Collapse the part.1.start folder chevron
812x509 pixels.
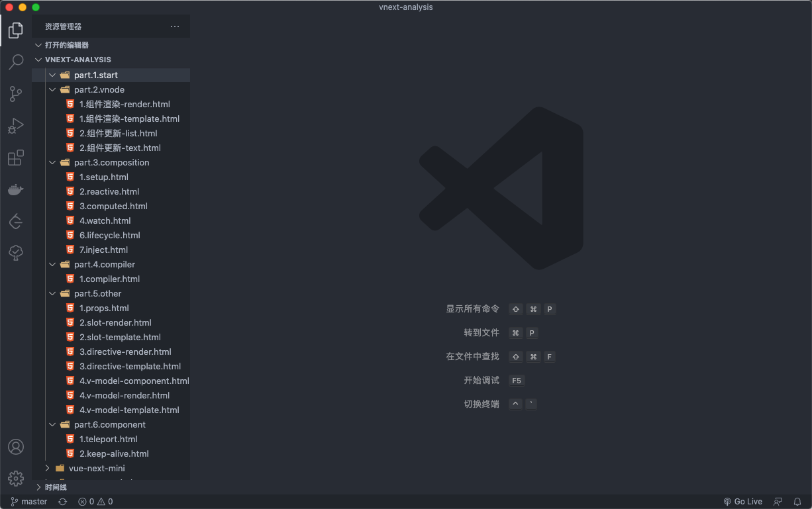coord(52,75)
